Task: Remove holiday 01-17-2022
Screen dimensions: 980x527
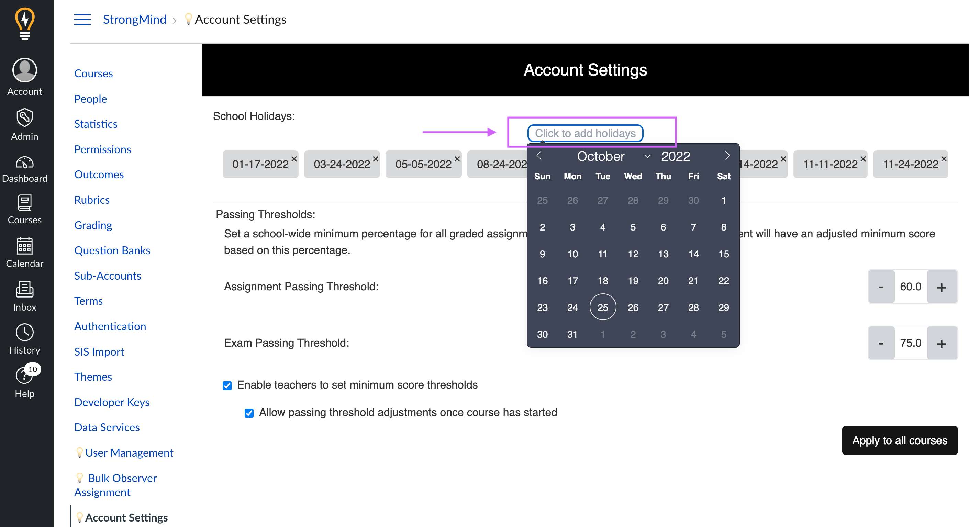Action: click(294, 159)
